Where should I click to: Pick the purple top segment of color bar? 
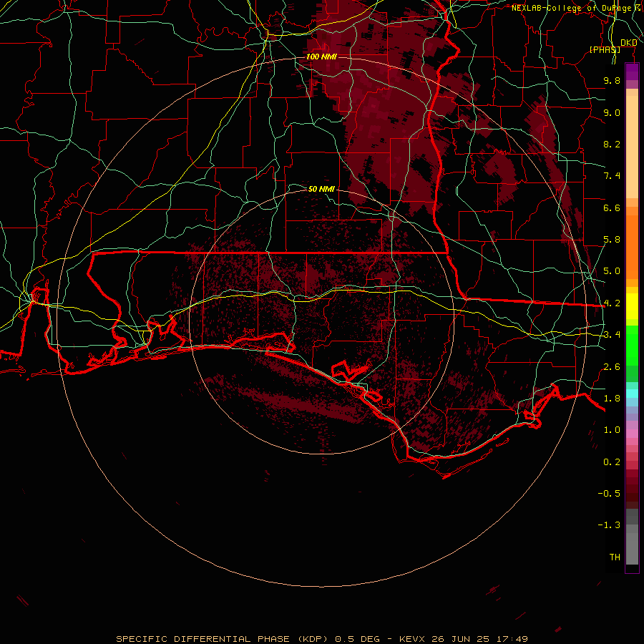tap(632, 72)
